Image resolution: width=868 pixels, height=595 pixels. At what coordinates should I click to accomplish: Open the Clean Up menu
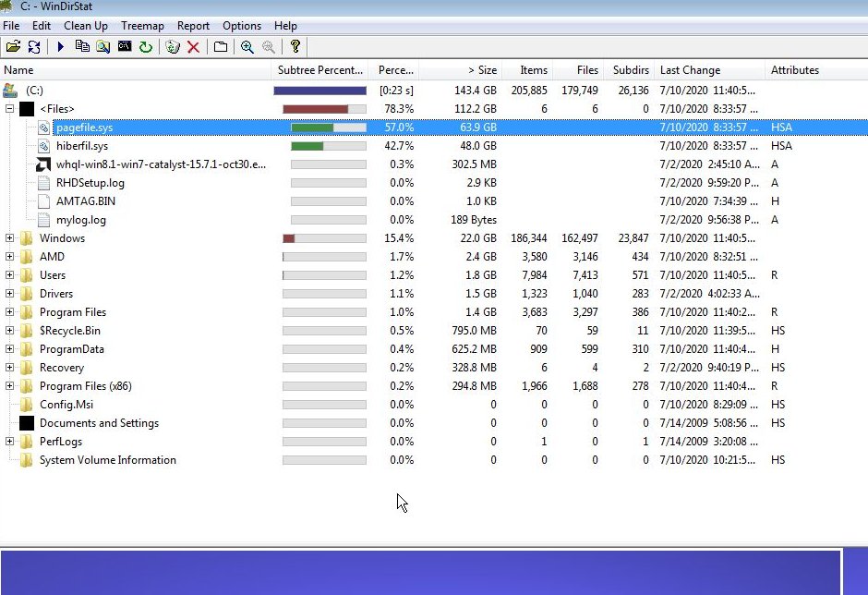[x=86, y=26]
